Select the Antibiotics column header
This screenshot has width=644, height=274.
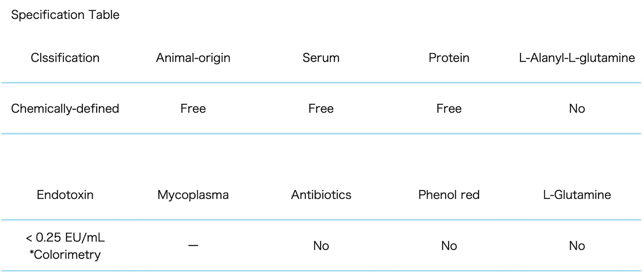point(321,195)
